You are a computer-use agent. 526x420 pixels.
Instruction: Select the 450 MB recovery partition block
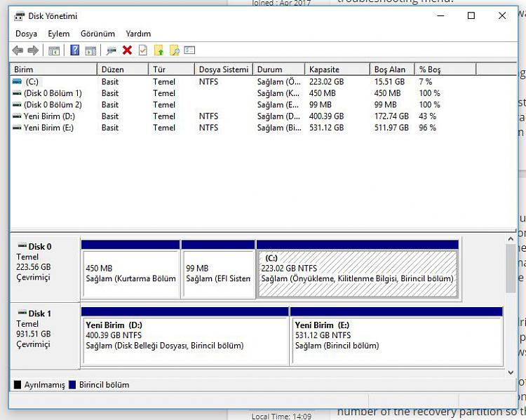pos(130,273)
